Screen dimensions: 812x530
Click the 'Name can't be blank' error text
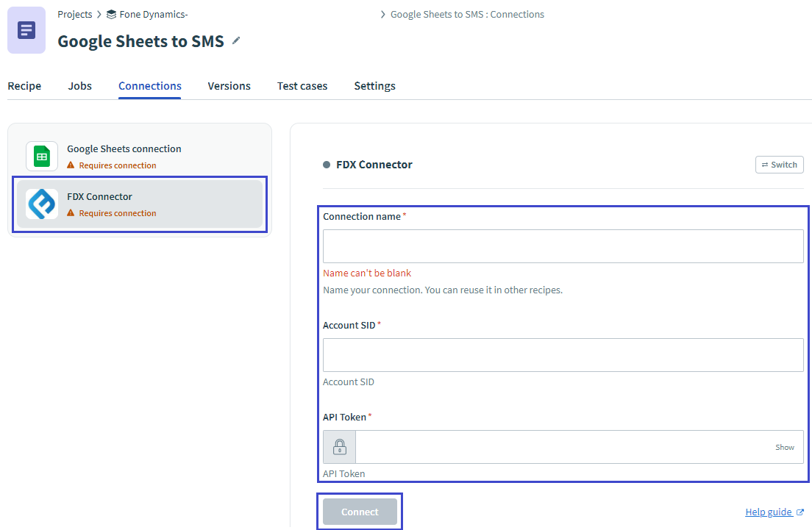366,273
